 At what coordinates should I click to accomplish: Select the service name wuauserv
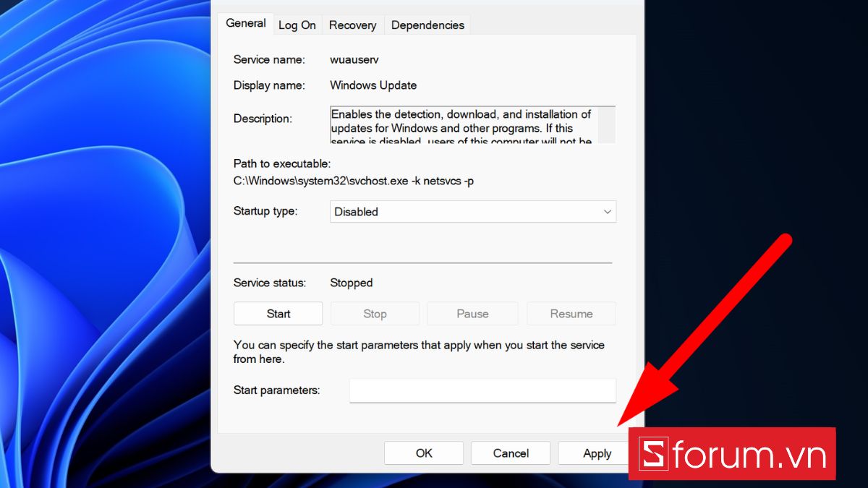click(x=354, y=59)
